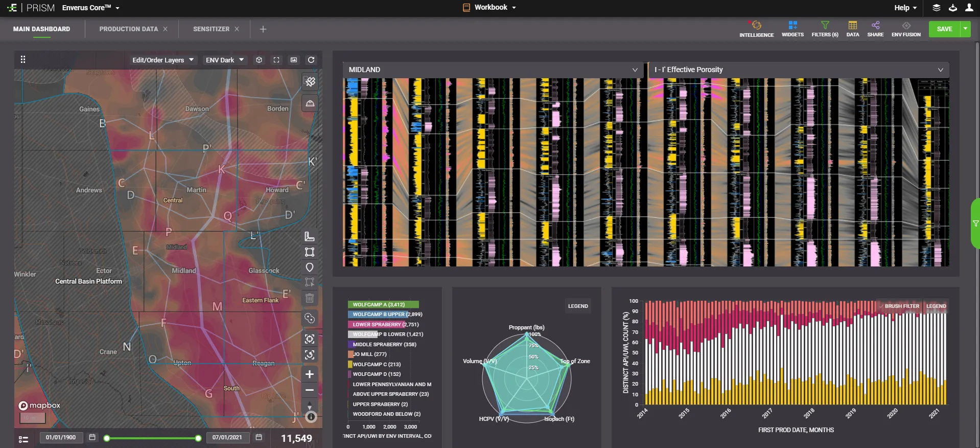Toggle the 3D cube map view
Viewport: 980px width, 448px height.
coord(259,60)
